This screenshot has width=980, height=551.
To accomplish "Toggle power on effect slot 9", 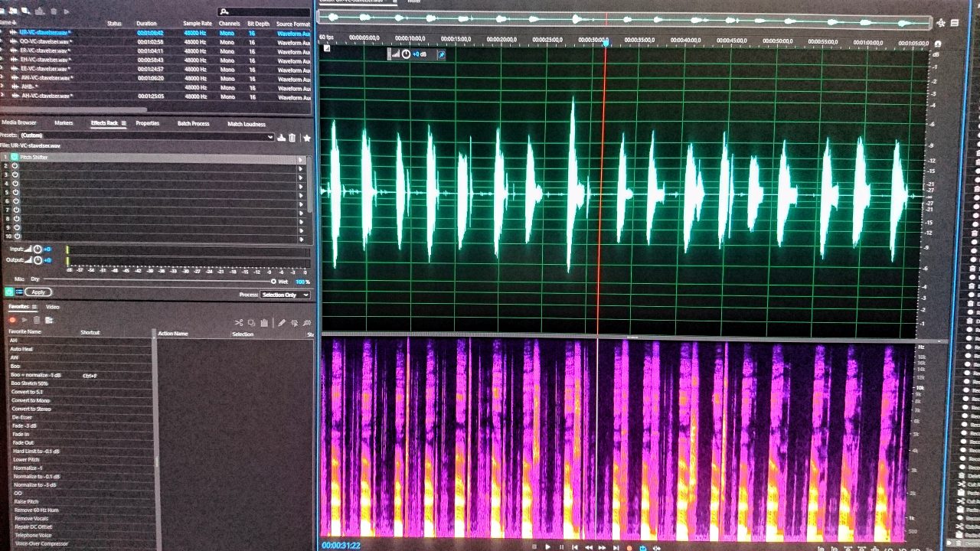I will point(15,227).
